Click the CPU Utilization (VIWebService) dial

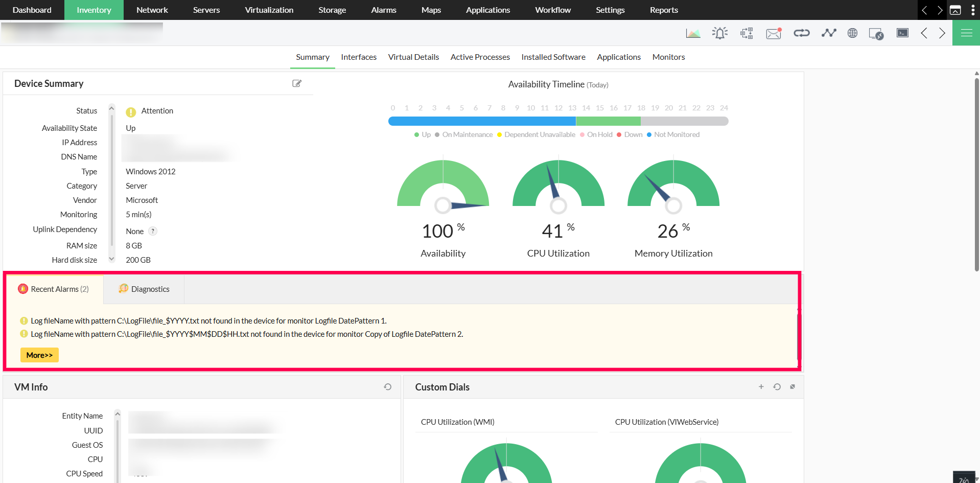click(701, 463)
